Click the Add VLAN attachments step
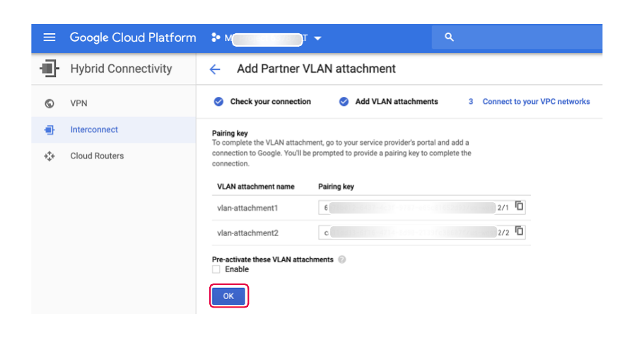 [396, 102]
